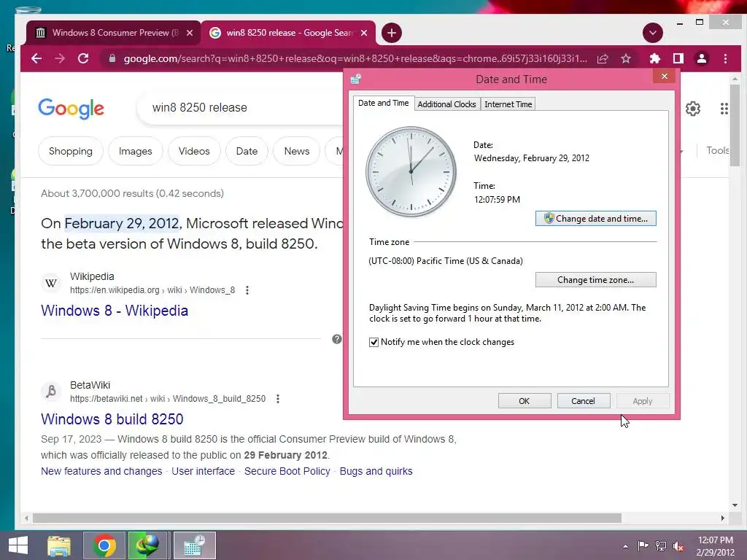Open Windows 8 build 8250 BetaWiki link

112,419
